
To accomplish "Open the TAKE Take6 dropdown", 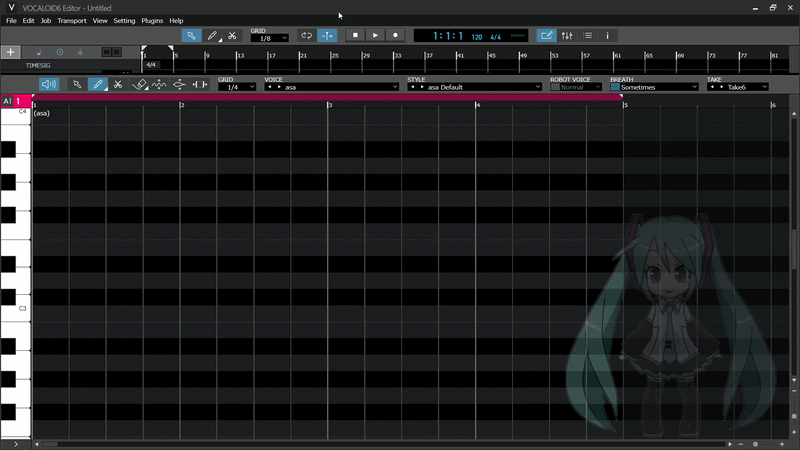I will [738, 87].
